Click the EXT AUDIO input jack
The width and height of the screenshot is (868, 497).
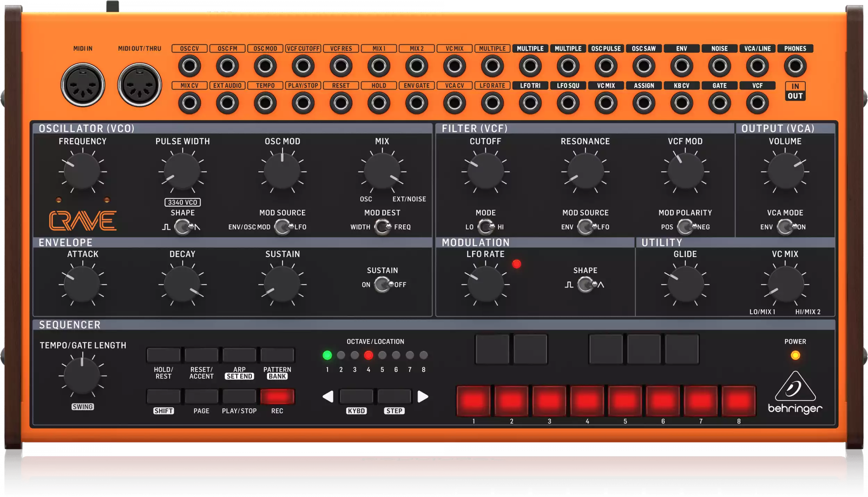tap(227, 103)
